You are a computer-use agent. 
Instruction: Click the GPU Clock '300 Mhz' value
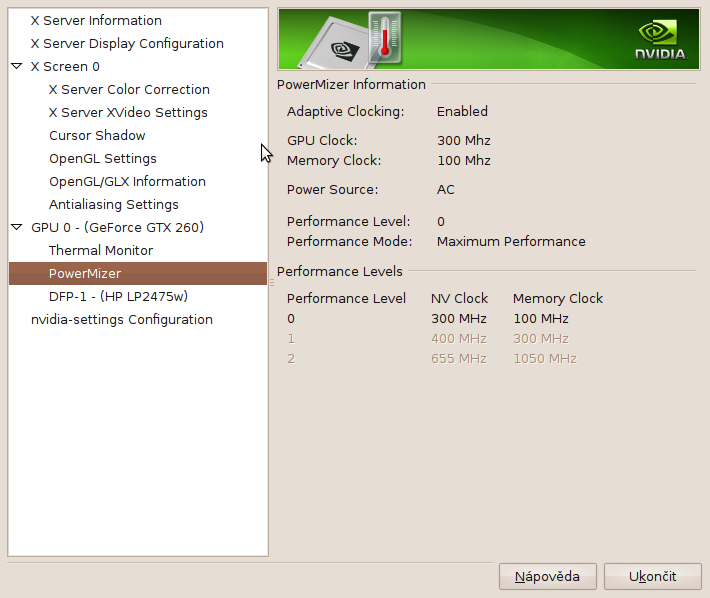(x=464, y=140)
